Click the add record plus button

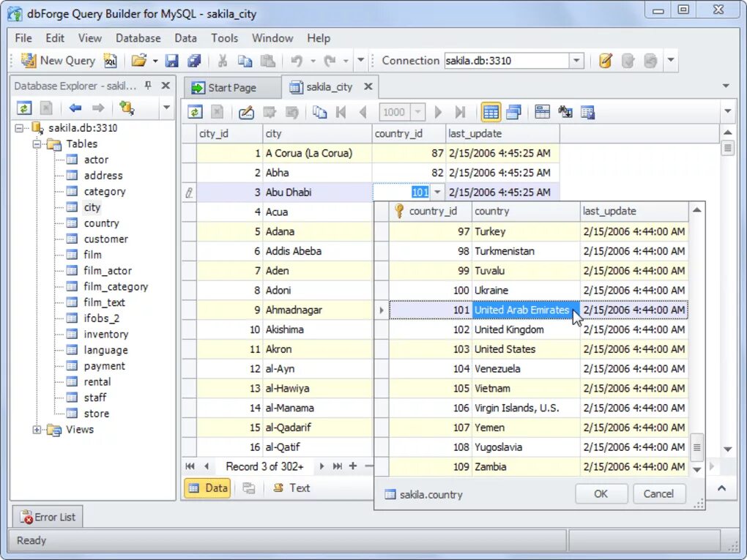(352, 466)
